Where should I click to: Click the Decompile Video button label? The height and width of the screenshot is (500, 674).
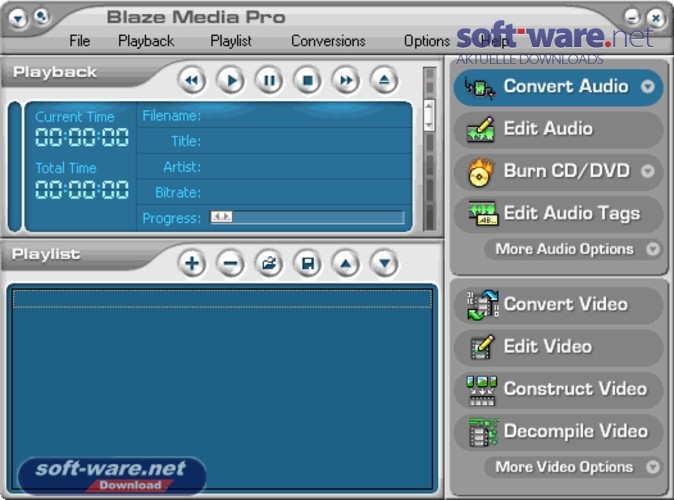click(x=576, y=431)
